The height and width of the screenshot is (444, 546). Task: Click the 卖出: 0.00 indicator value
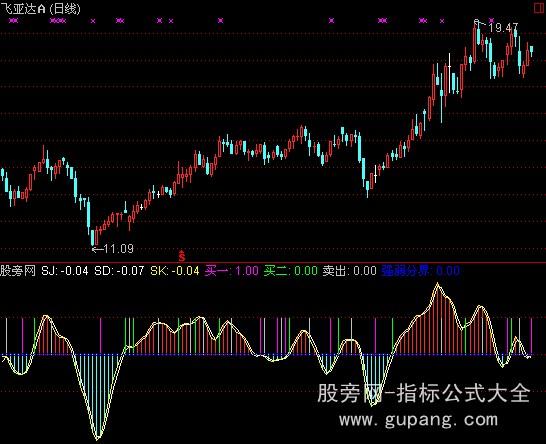point(350,271)
